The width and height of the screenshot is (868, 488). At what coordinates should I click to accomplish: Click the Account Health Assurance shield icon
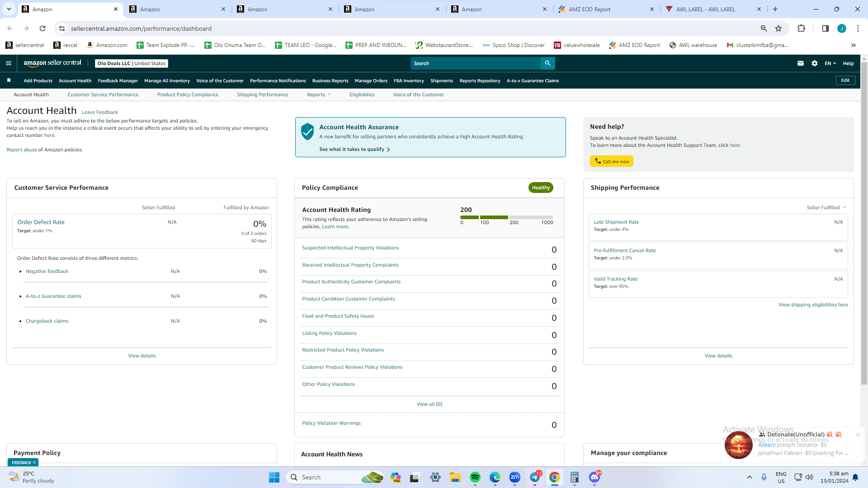click(307, 131)
